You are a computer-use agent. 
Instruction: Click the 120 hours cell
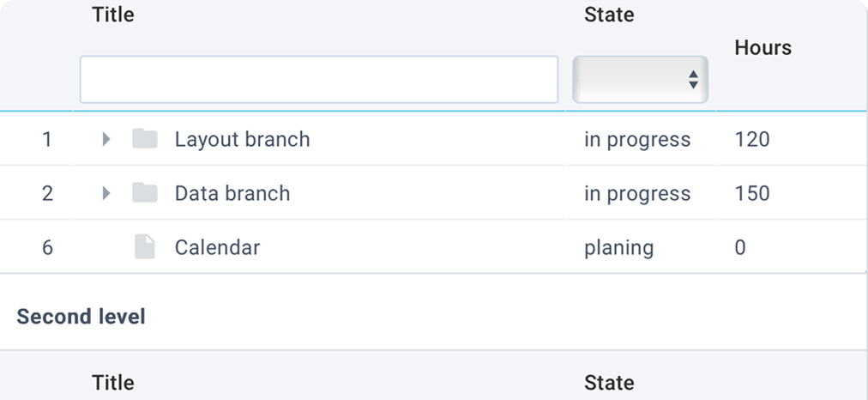752,139
